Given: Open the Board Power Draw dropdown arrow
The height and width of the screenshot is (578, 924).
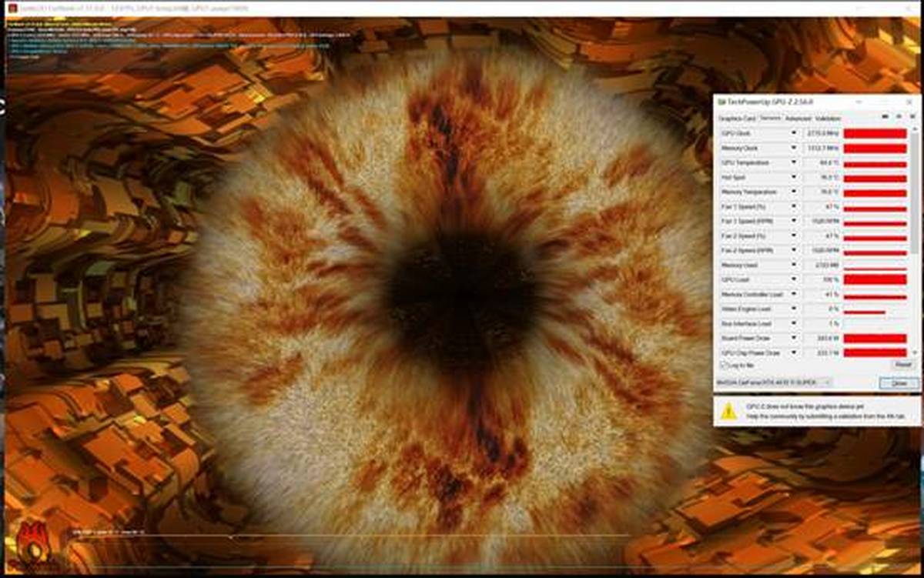Looking at the screenshot, I should click(x=794, y=338).
